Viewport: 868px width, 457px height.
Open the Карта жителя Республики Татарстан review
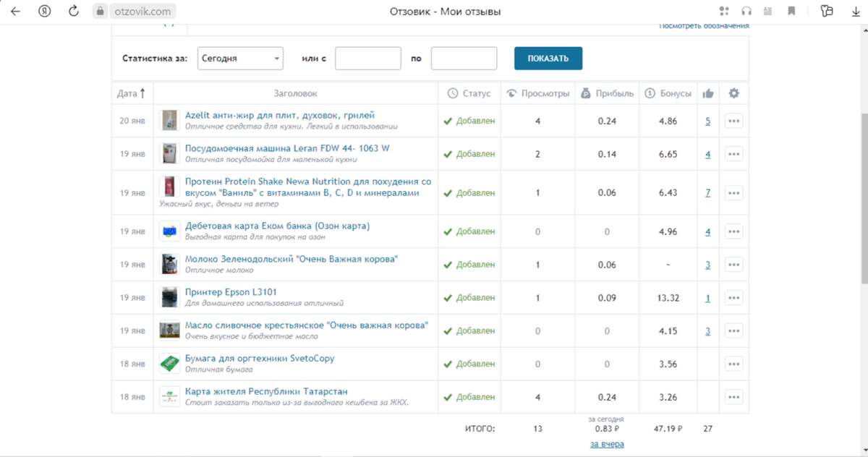point(266,391)
